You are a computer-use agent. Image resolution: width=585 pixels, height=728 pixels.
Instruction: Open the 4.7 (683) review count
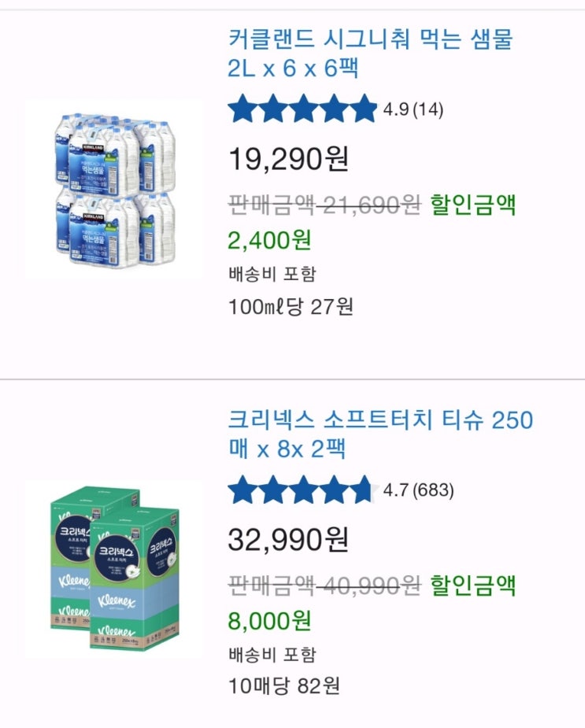pyautogui.click(x=418, y=490)
